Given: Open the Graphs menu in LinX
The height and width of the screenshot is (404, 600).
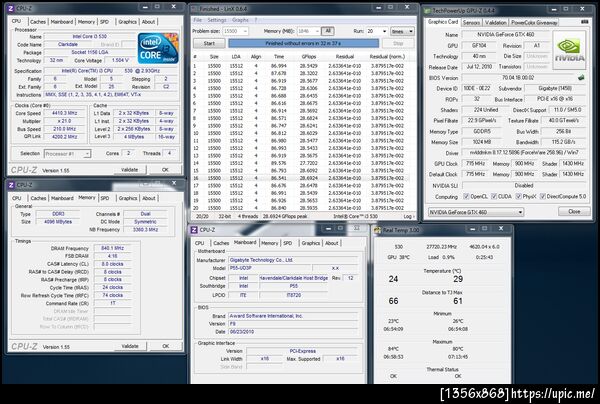Looking at the screenshot, I should (x=240, y=20).
